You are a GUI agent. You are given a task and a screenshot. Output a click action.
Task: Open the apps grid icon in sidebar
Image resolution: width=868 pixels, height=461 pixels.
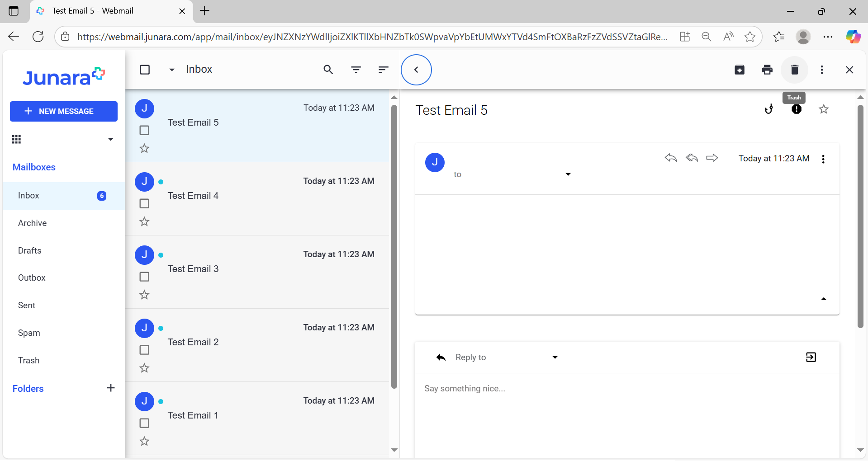pos(17,139)
